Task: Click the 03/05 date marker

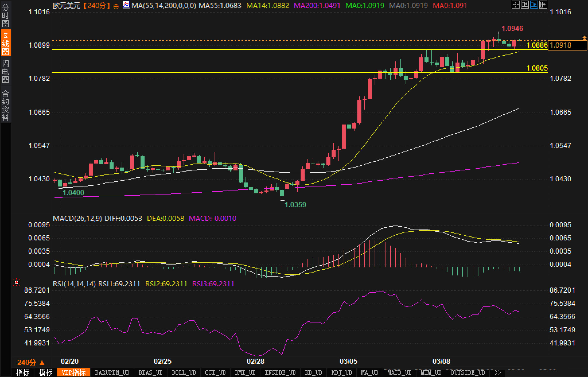Action: click(348, 361)
